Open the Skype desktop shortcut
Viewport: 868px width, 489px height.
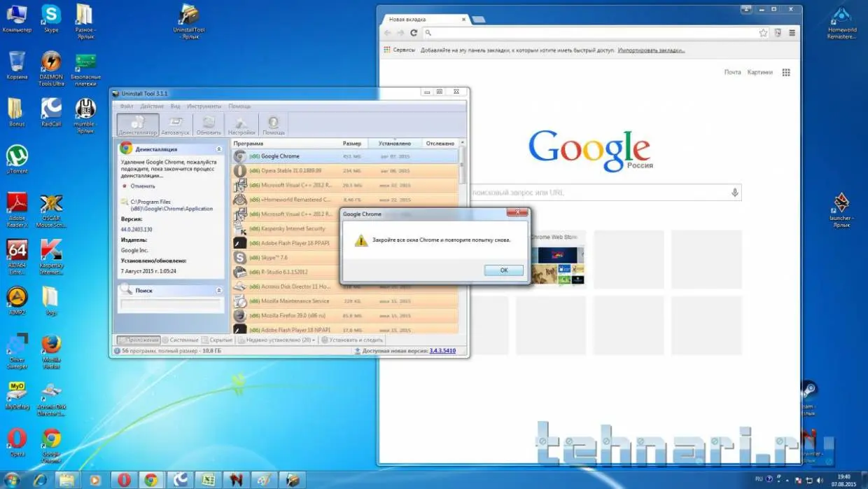51,19
